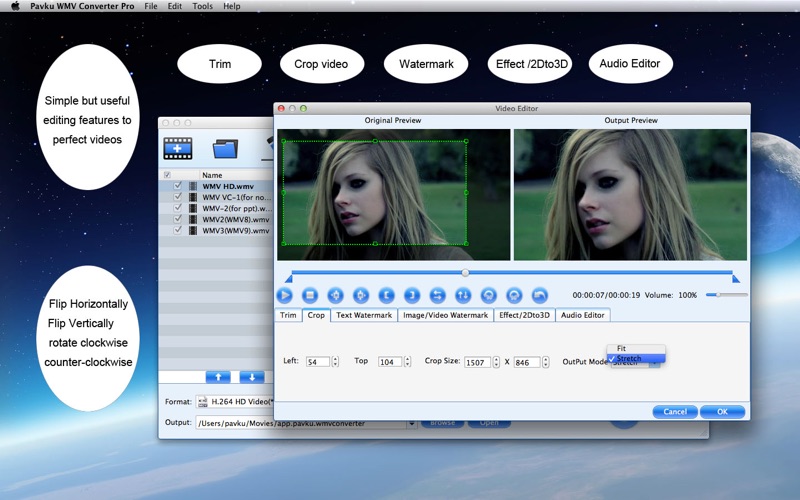800x500 pixels.
Task: Uncheck the WMV3(WMV9).wmv checkbox
Action: point(178,230)
